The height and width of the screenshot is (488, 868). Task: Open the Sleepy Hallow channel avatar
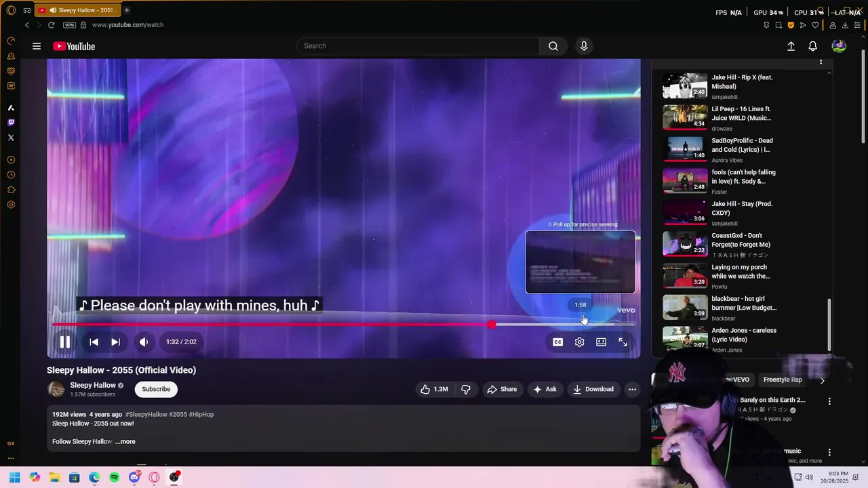56,389
